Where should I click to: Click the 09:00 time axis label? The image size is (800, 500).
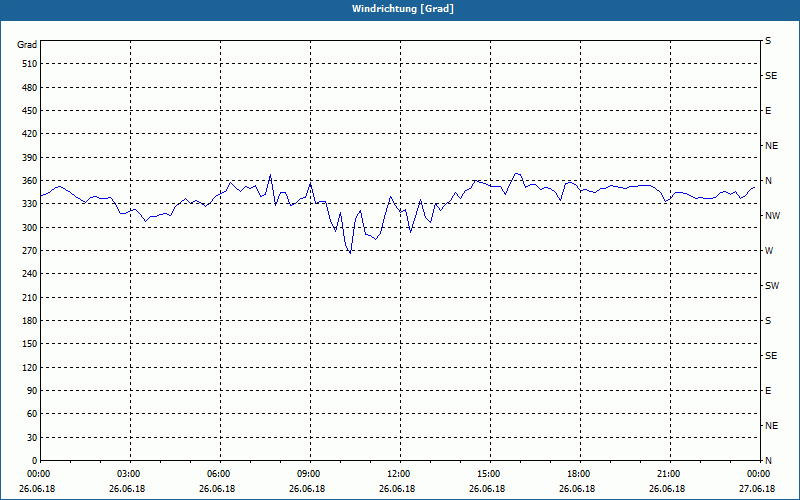click(309, 474)
